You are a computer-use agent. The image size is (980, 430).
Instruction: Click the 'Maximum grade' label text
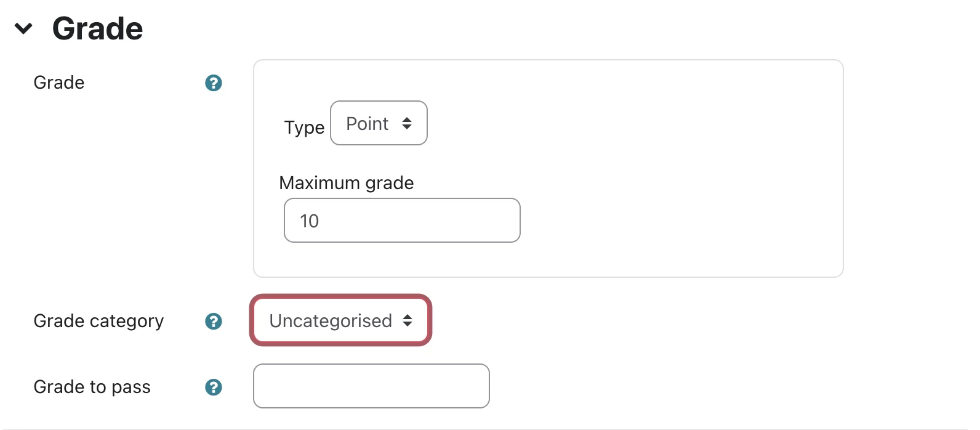click(346, 183)
